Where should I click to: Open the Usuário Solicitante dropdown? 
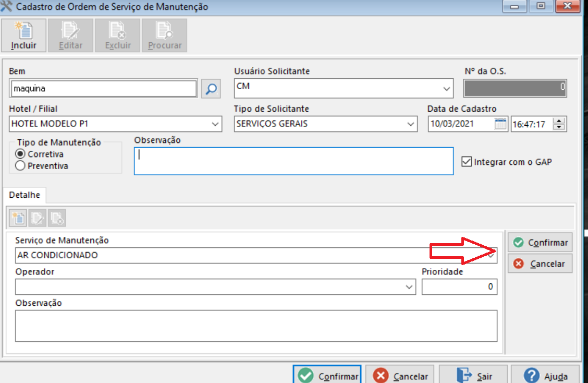click(446, 89)
